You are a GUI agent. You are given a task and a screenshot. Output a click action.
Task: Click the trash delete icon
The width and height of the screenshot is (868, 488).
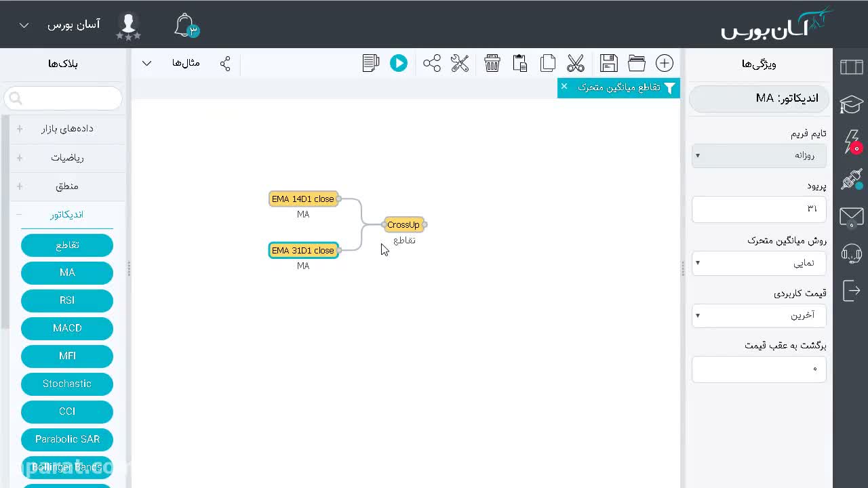[492, 63]
